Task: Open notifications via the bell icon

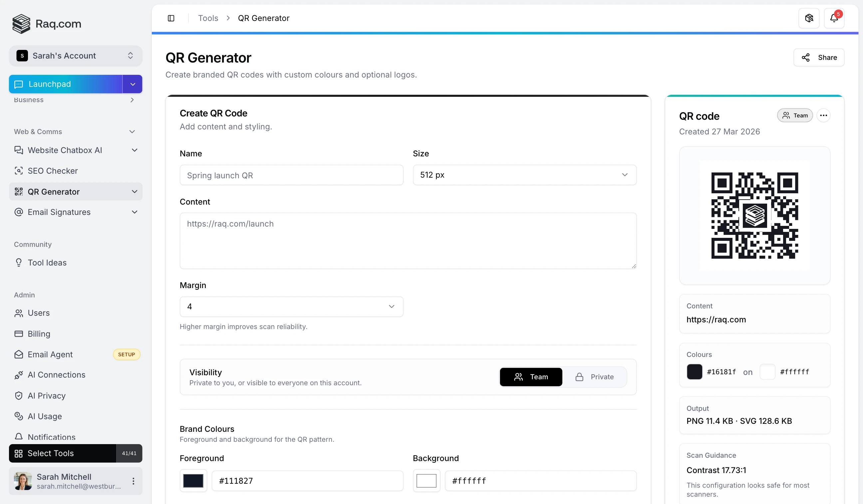Action: tap(834, 18)
